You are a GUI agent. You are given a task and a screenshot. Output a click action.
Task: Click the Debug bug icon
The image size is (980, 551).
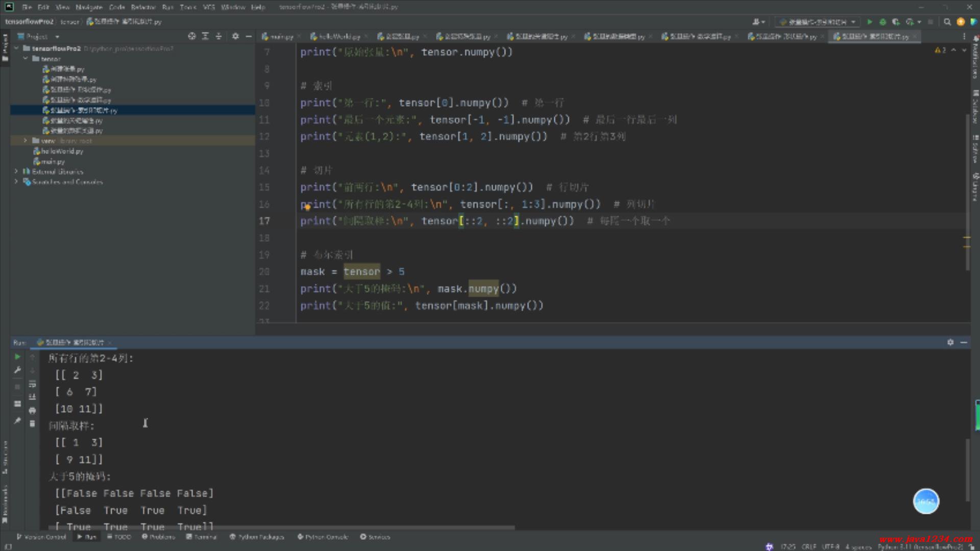[883, 22]
